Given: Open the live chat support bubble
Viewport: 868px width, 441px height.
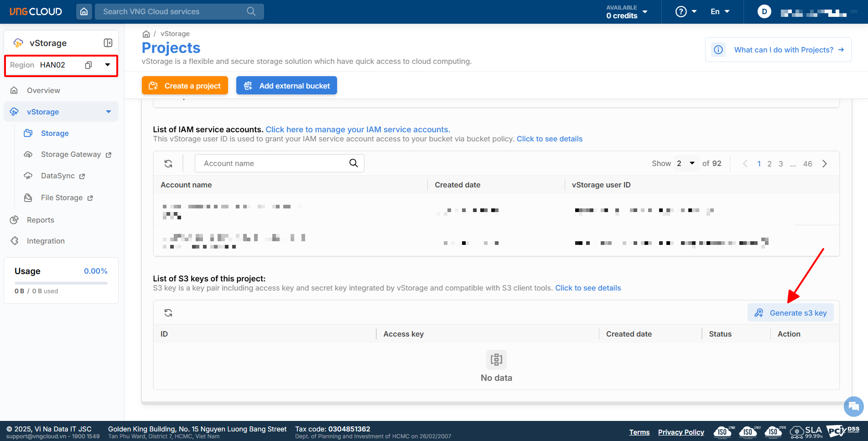Looking at the screenshot, I should click(853, 406).
